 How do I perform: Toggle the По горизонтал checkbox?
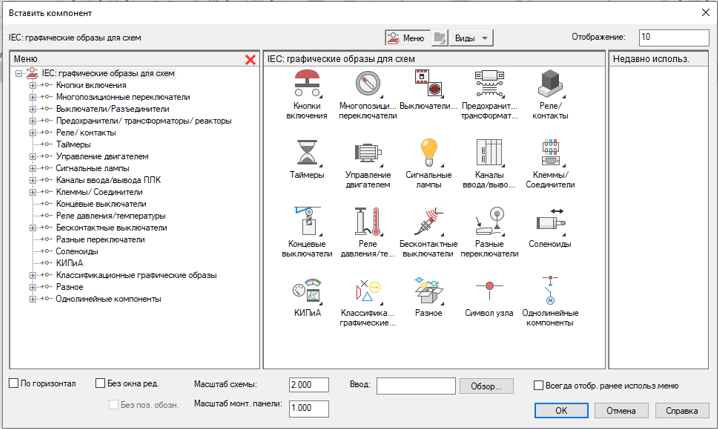14,383
